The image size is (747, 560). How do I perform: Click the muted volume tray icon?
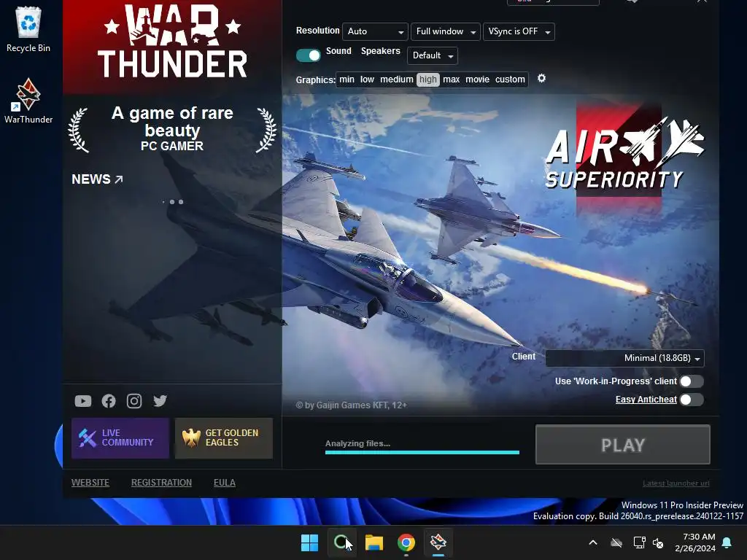(659, 542)
